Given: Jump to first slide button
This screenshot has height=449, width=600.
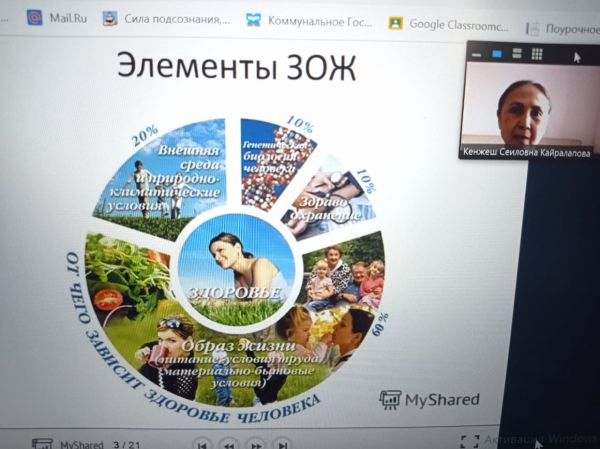Looking at the screenshot, I should (x=202, y=443).
